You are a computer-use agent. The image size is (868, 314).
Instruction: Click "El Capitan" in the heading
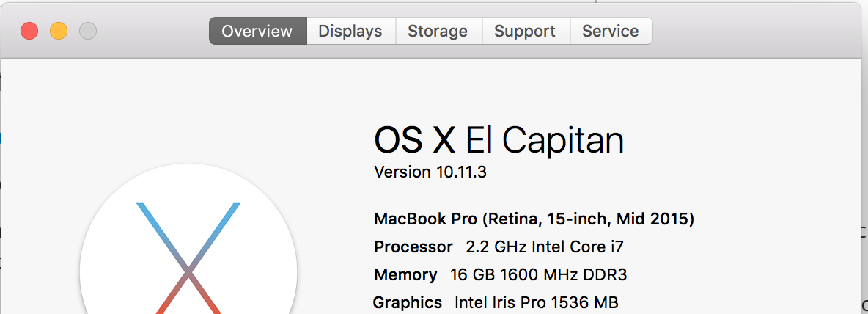point(545,139)
